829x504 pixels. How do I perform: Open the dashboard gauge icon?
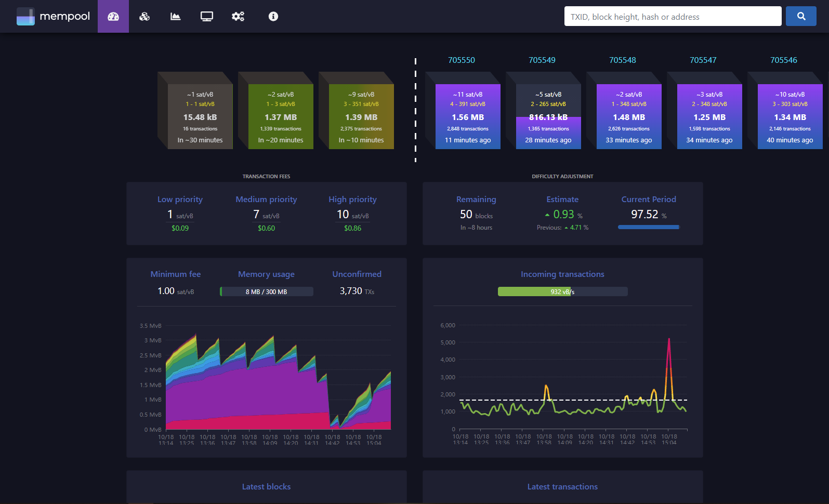(113, 17)
